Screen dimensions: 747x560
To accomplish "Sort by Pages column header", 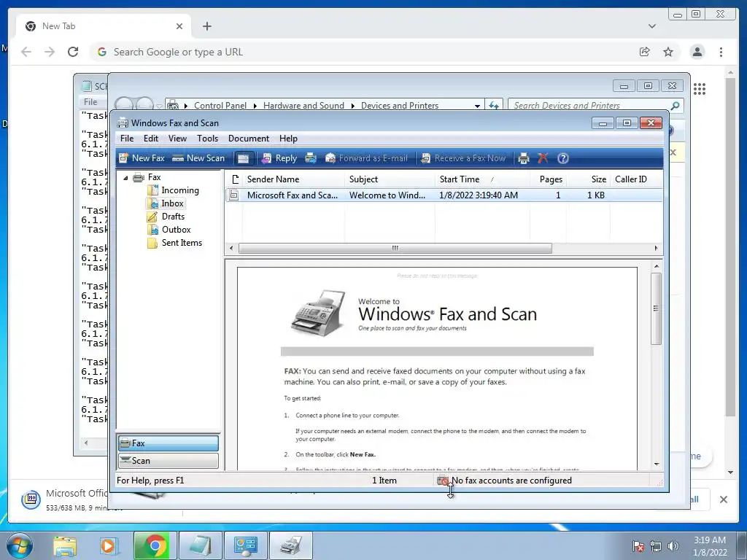I will click(x=548, y=179).
